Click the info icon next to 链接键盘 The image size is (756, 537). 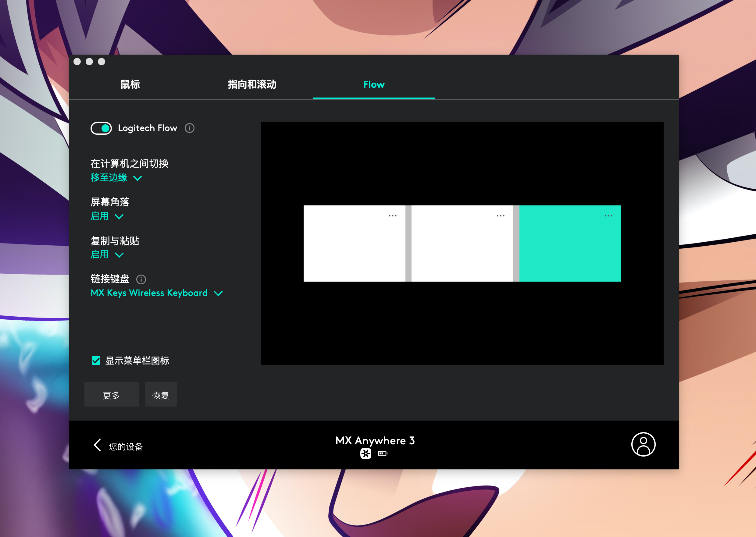pos(141,279)
